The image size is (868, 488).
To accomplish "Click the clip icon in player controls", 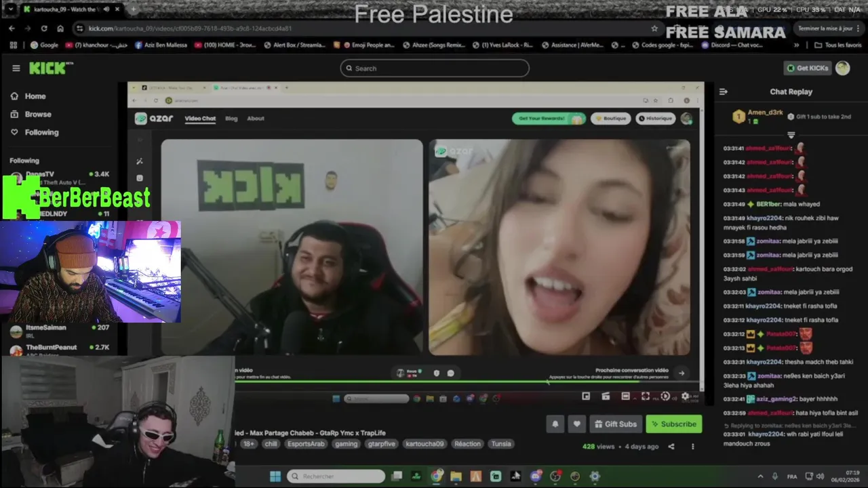I will (x=606, y=396).
